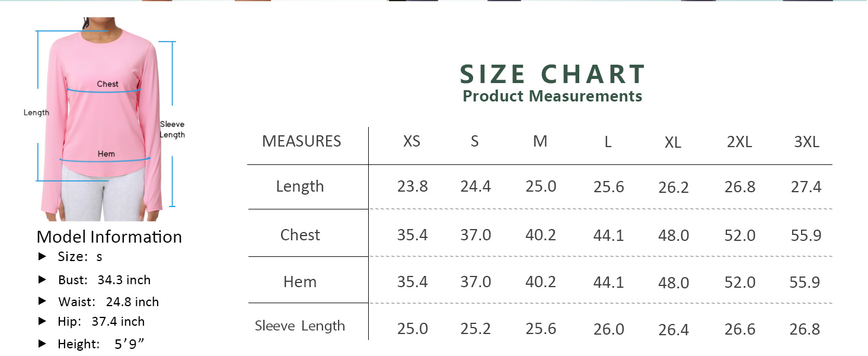Click the Hem label on the shirt diagram
The height and width of the screenshot is (356, 868).
coord(106,154)
